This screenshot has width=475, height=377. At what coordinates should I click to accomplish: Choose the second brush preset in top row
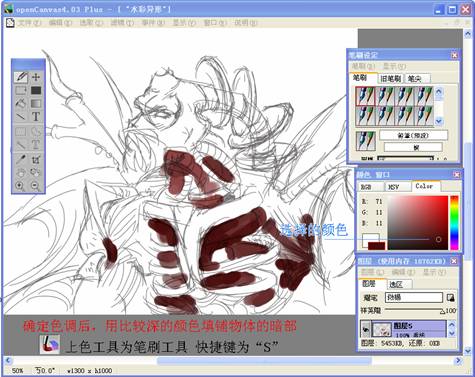[385, 96]
